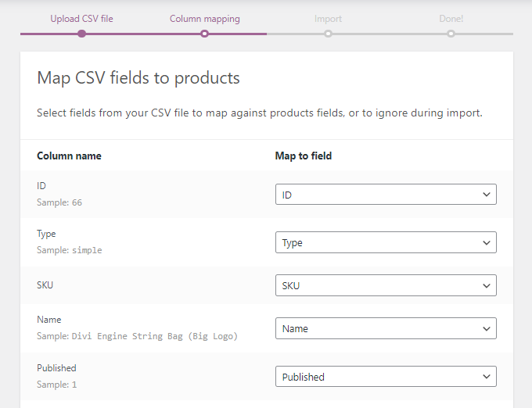Click the Upload CSV file step dot

coord(81,34)
